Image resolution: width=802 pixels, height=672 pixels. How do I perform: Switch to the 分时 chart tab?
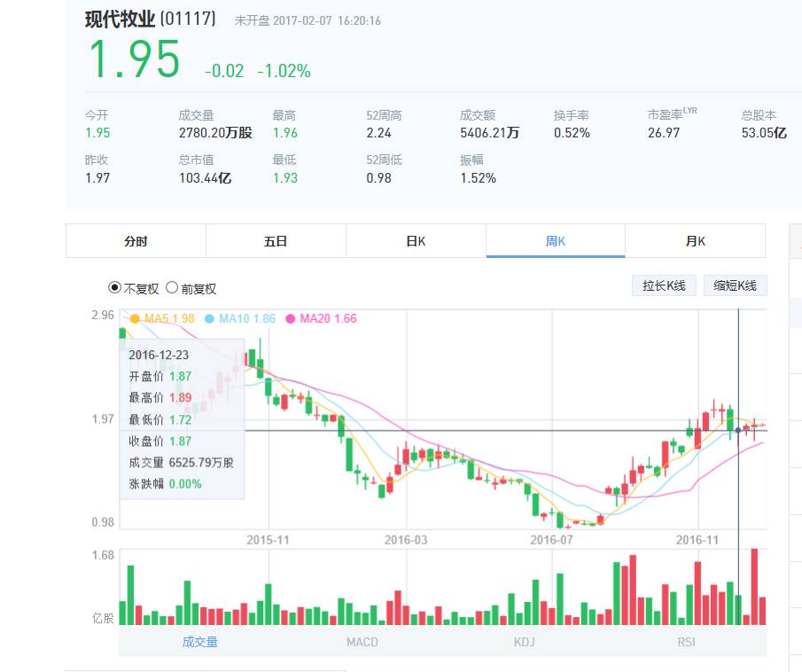point(136,241)
